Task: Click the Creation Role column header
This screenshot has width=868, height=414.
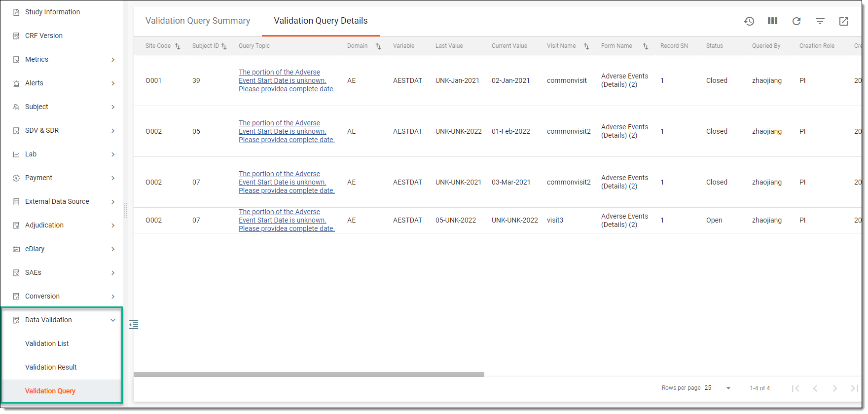Action: click(817, 46)
